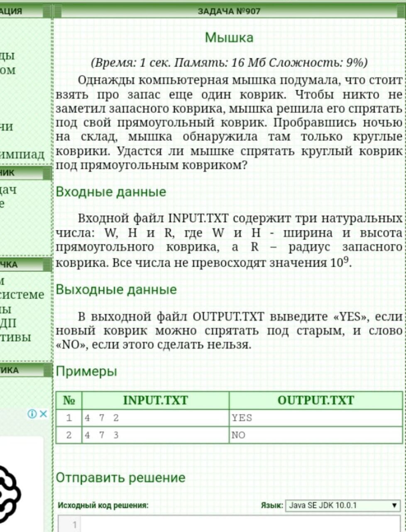The width and height of the screenshot is (406, 532).
Task: Click the ad info icon
Action: pos(32,414)
